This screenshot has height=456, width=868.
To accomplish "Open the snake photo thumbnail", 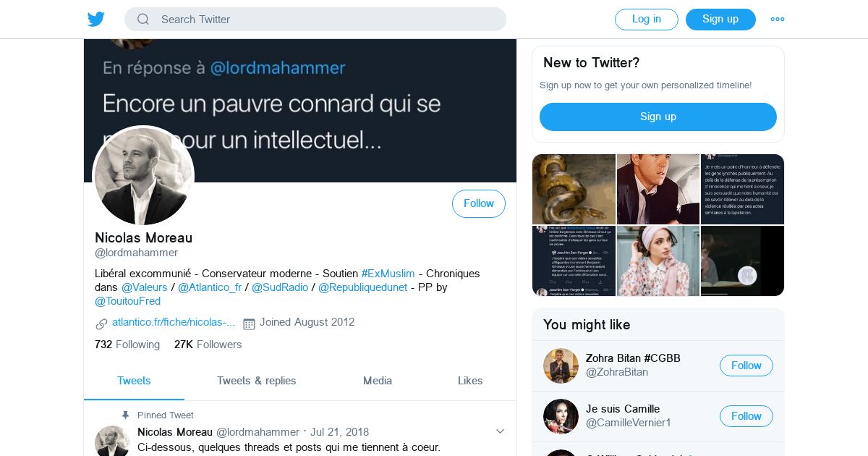I will 574,189.
